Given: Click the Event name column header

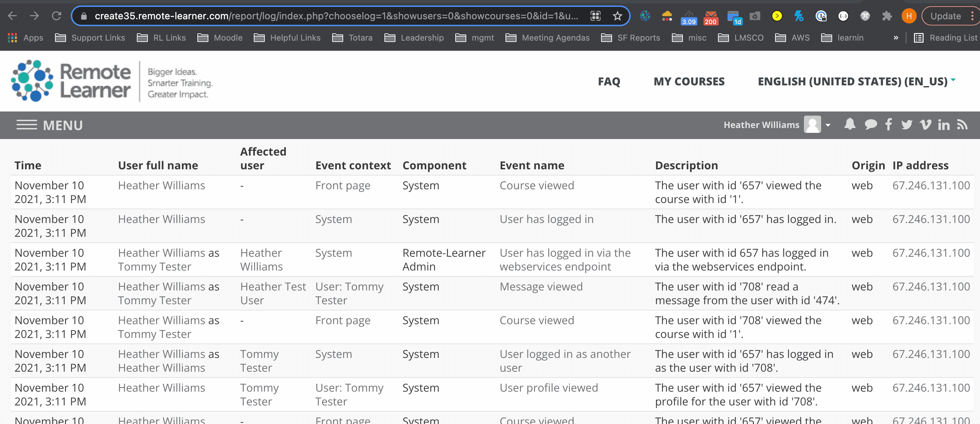Looking at the screenshot, I should (x=532, y=165).
